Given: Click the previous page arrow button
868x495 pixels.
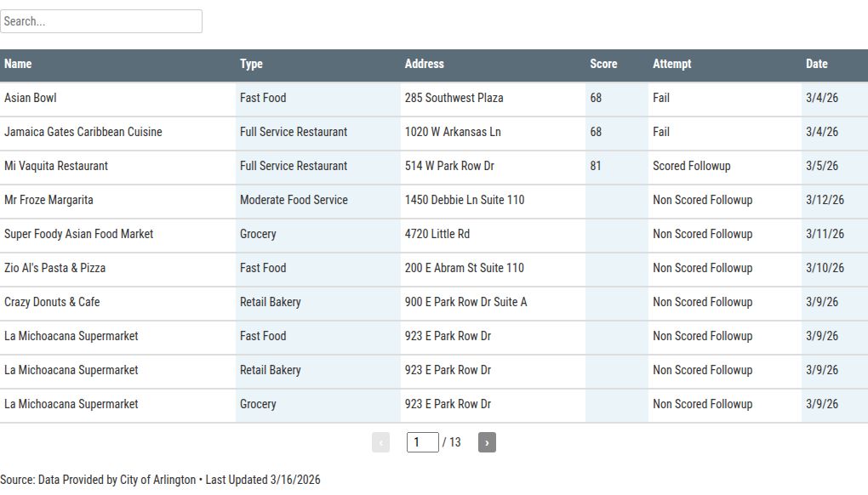Looking at the screenshot, I should [380, 442].
